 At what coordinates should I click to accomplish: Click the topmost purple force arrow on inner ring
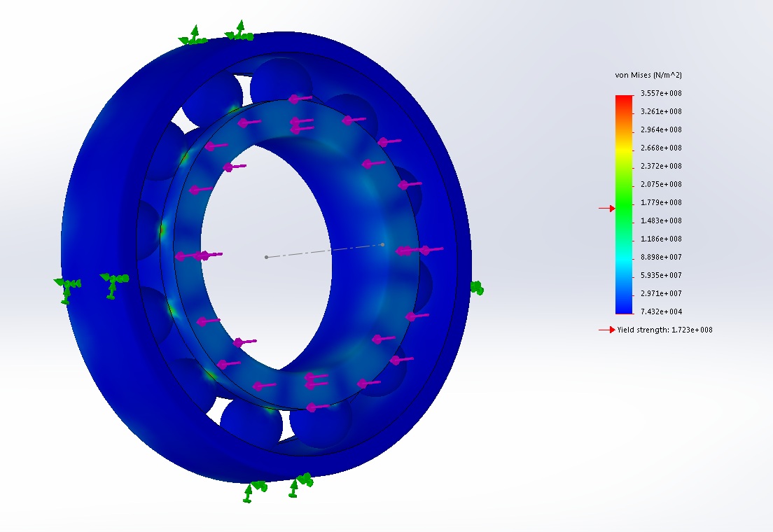point(300,99)
